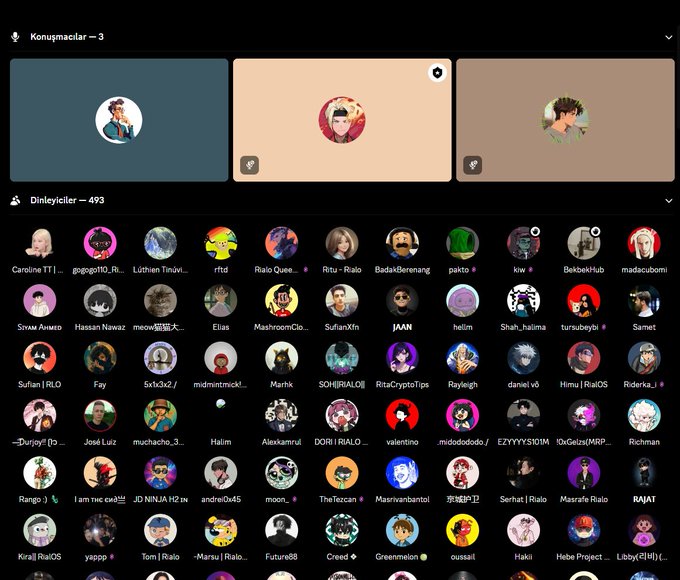Open tursubeybi listener avatar
The width and height of the screenshot is (680, 580).
[x=583, y=301]
